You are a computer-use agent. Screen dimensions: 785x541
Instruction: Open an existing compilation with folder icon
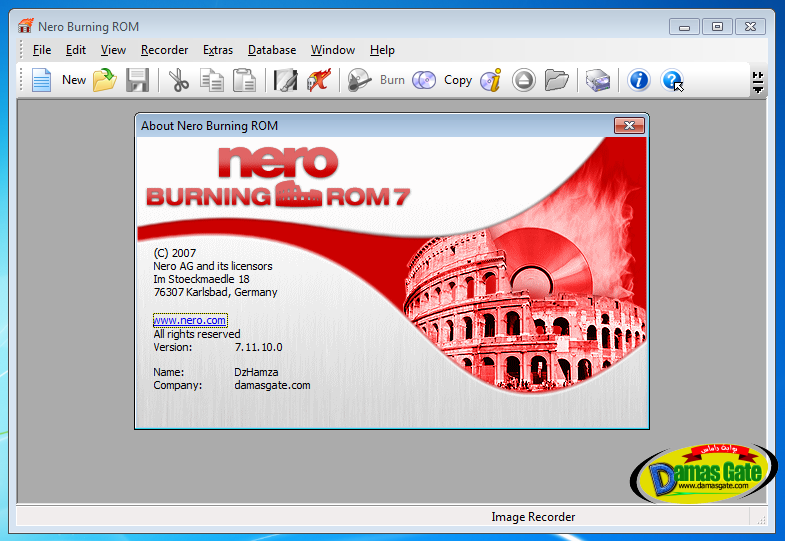[x=105, y=80]
